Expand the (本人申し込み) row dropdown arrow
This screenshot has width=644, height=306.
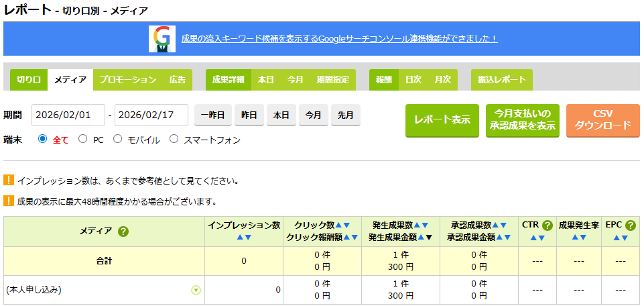pos(196,291)
